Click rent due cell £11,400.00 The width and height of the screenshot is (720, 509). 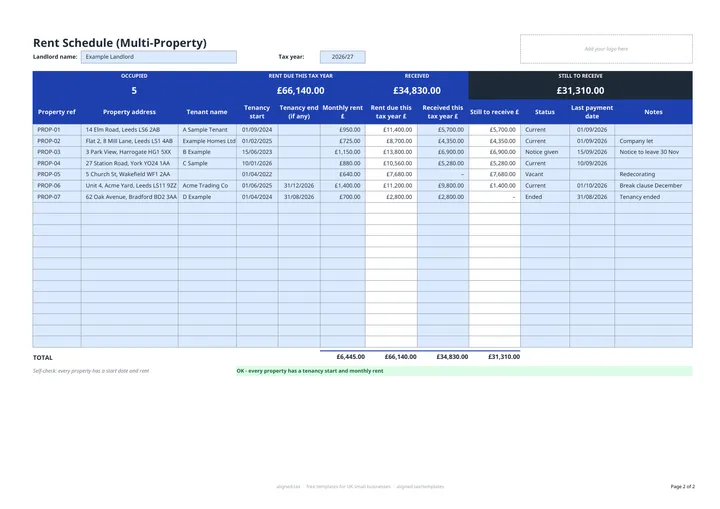(x=391, y=130)
